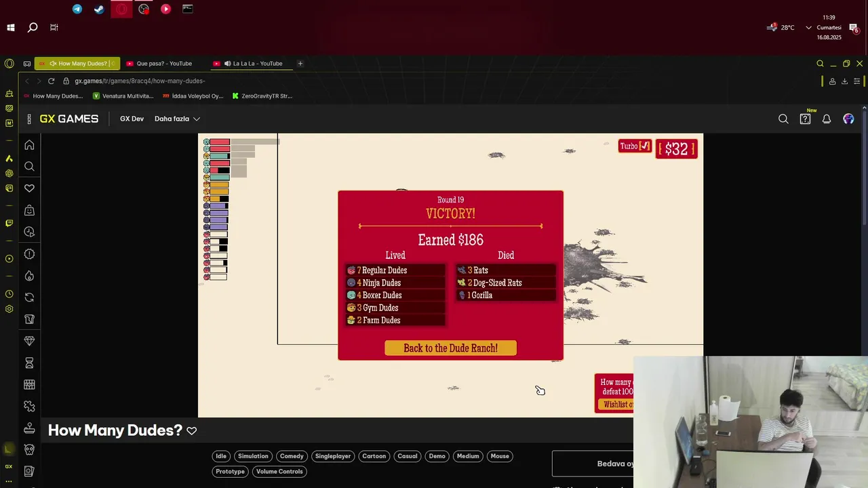Viewport: 868px width, 488px height.
Task: Open Task View on the taskbar
Action: (x=54, y=28)
